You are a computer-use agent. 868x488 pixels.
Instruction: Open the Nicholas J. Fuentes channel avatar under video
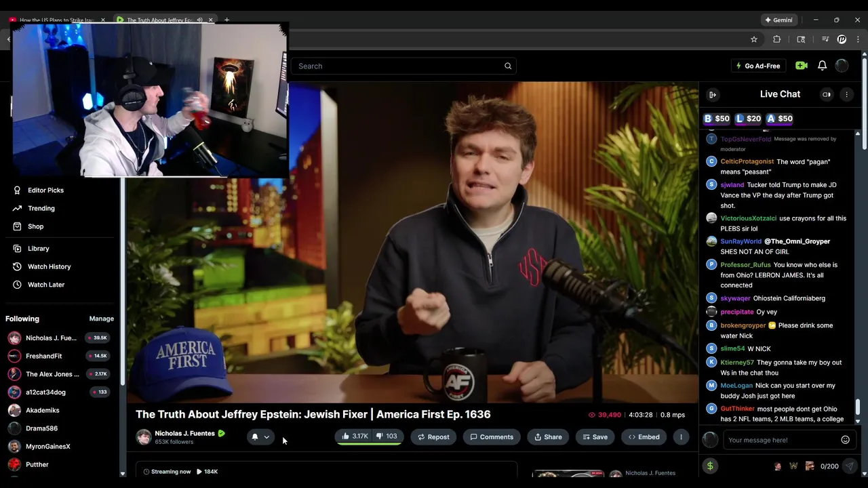144,437
